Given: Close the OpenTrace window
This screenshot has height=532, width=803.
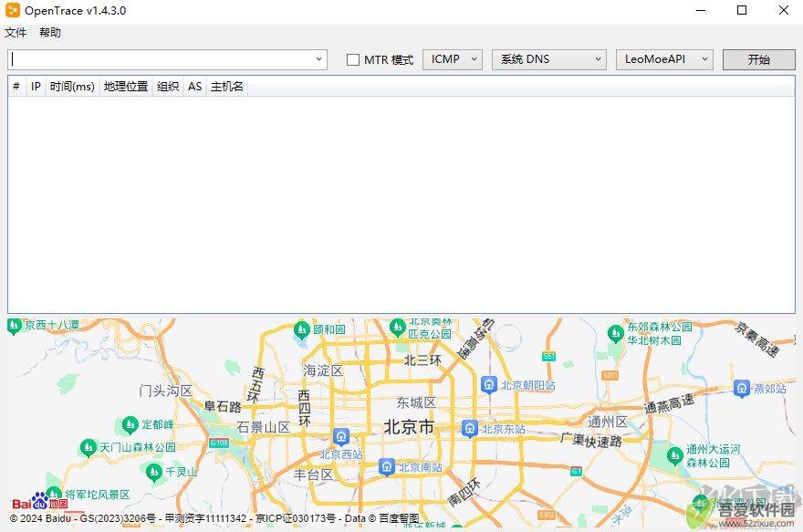Looking at the screenshot, I should pos(784,10).
